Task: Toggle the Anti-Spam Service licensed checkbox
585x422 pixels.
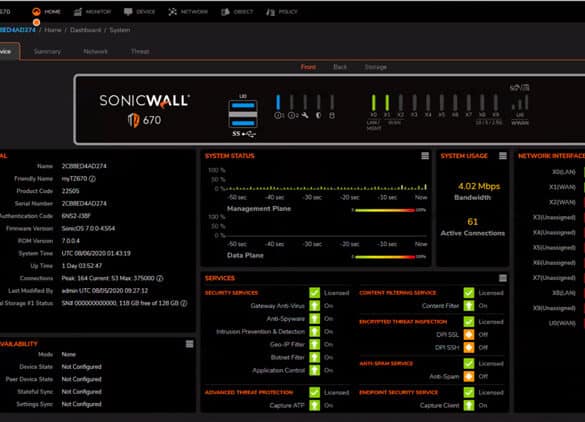Action: (469, 363)
